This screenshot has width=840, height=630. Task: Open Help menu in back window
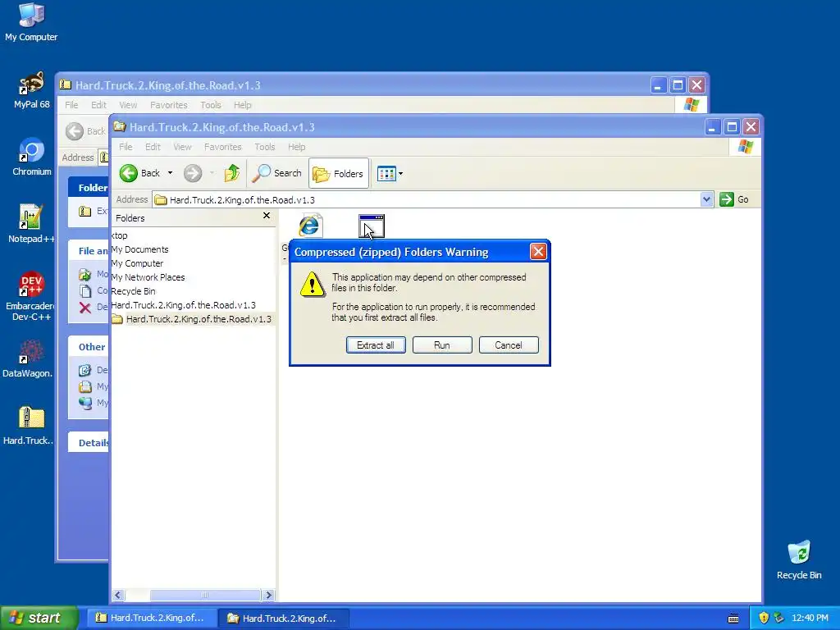point(242,105)
